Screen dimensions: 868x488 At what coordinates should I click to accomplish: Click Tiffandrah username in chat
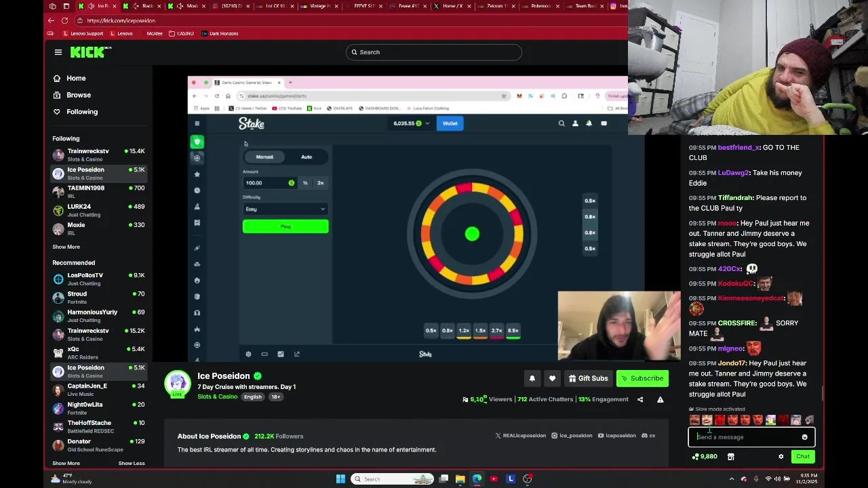coord(736,198)
